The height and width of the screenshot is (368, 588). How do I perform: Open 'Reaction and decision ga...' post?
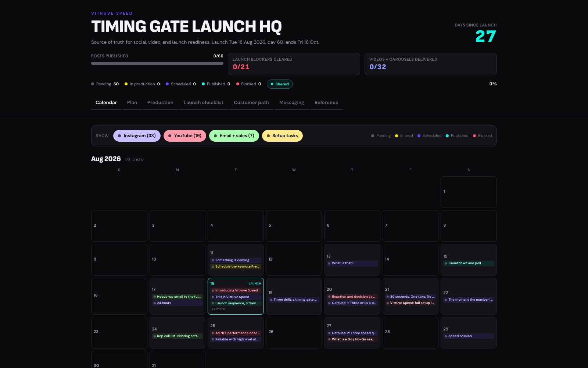[352, 297]
